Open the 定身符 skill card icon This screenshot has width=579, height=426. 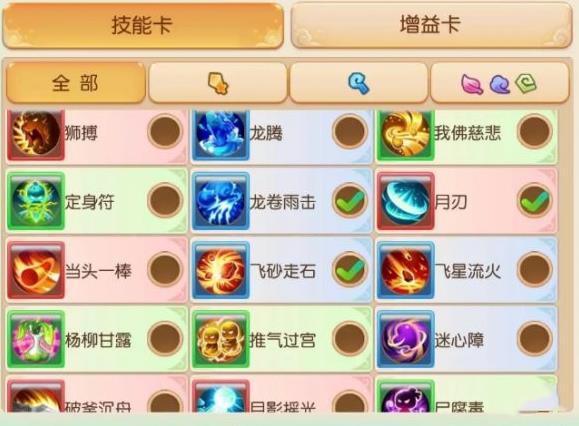click(36, 201)
